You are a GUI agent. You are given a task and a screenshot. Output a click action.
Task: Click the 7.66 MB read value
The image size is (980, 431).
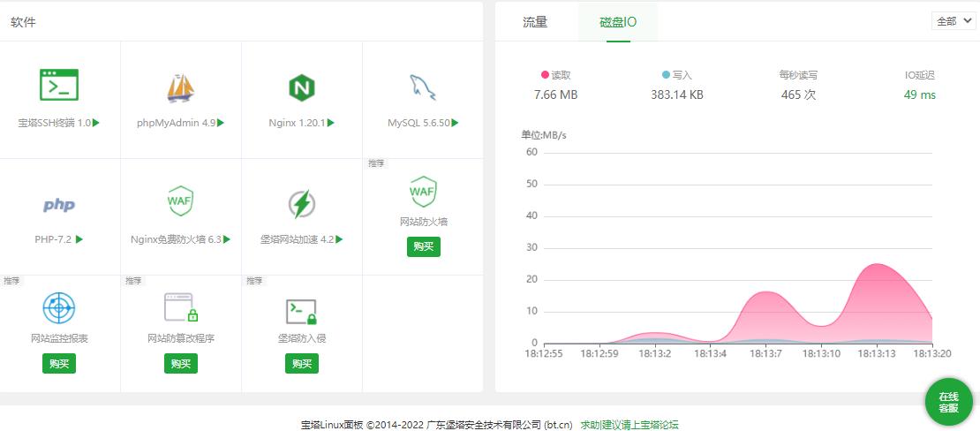click(555, 95)
